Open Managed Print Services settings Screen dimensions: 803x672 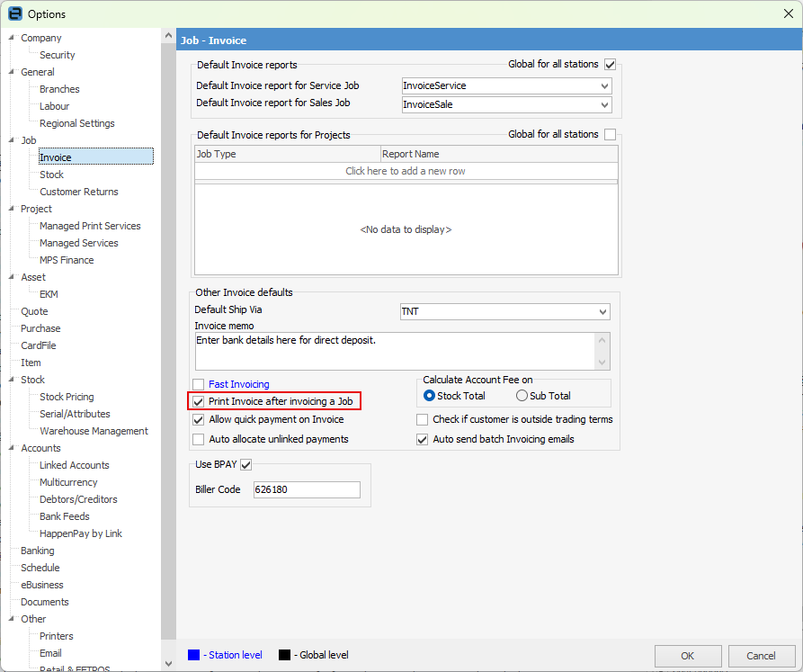click(x=90, y=226)
